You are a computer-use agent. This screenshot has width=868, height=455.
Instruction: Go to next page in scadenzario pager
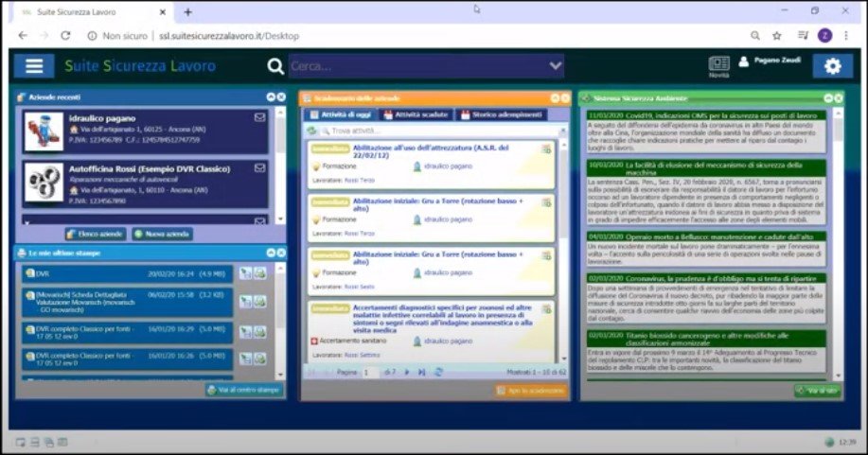pyautogui.click(x=408, y=372)
